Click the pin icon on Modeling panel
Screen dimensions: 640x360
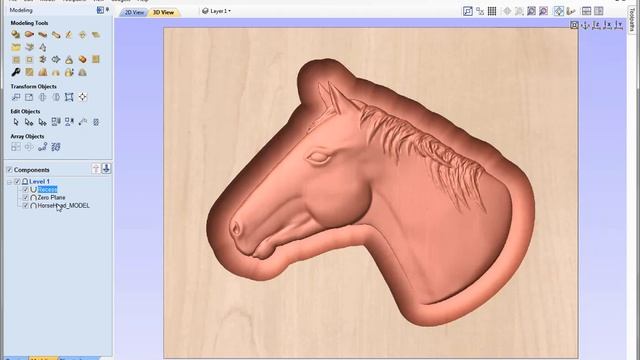(x=107, y=9)
